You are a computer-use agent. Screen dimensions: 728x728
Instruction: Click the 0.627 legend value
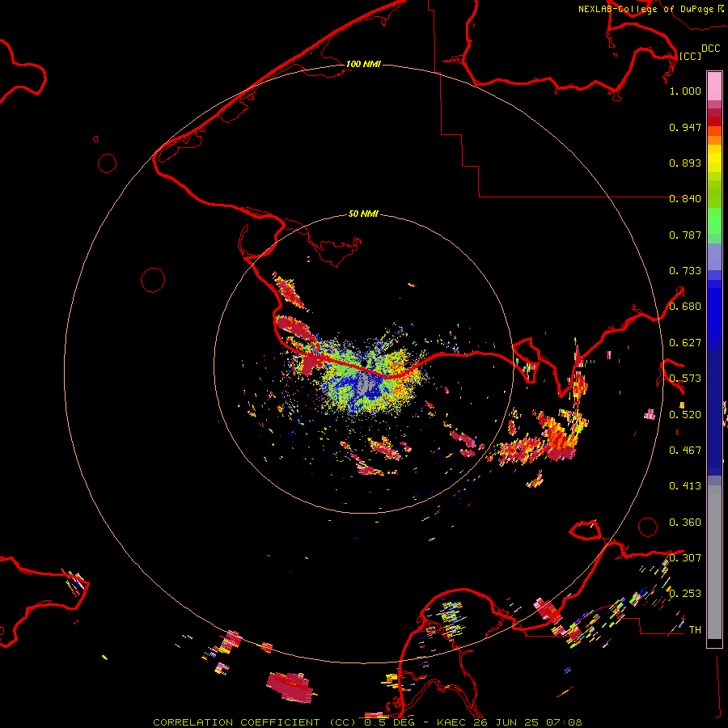[x=685, y=343]
